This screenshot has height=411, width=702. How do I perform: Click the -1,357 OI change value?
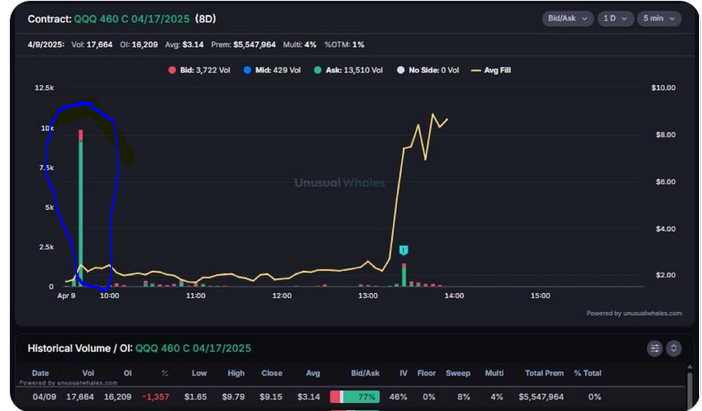(155, 397)
